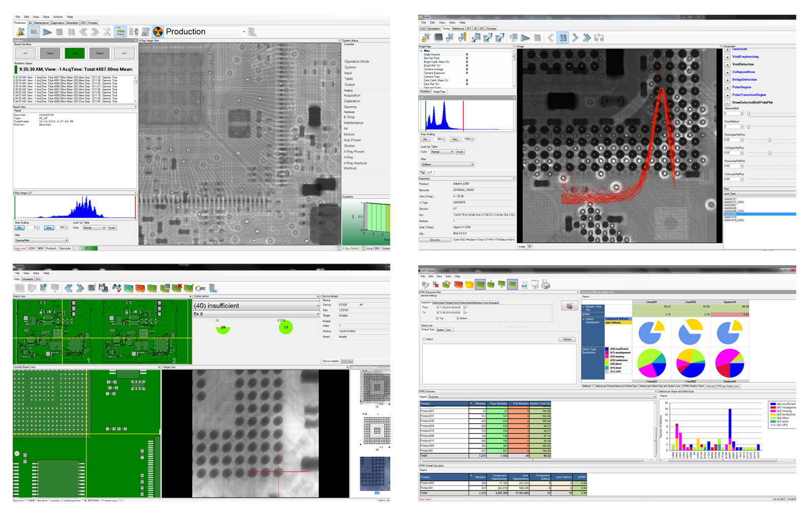
Task: Click the X-ray radiation icon beside Production
Action: [x=158, y=32]
